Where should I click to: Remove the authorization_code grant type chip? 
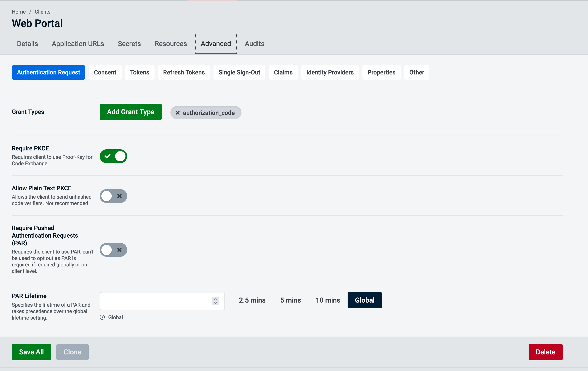pos(178,113)
